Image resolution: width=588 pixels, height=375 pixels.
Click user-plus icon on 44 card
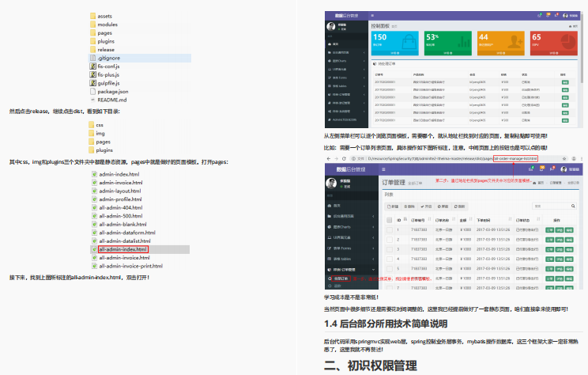(515, 41)
